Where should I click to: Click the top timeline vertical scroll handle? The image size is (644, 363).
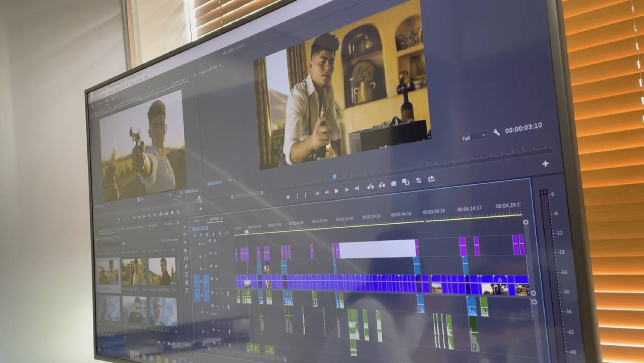(526, 222)
